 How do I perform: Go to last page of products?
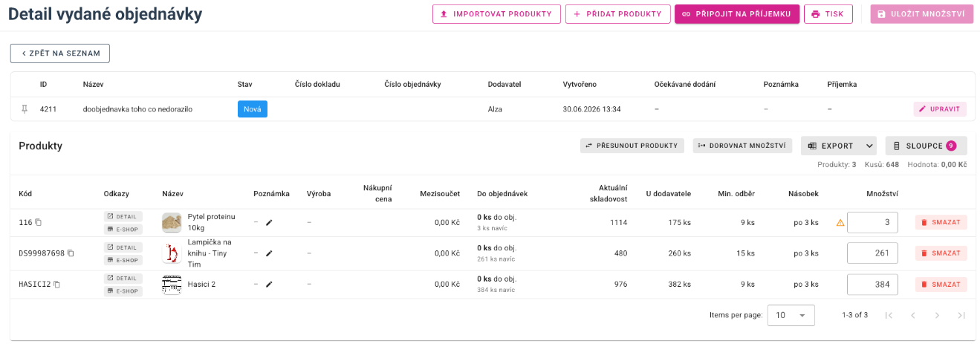pyautogui.click(x=961, y=315)
